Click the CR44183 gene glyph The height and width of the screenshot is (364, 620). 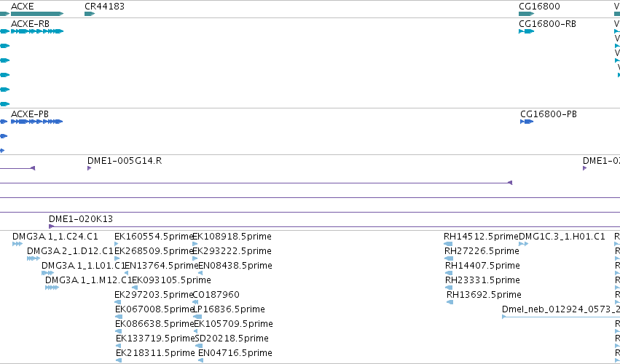coord(90,14)
